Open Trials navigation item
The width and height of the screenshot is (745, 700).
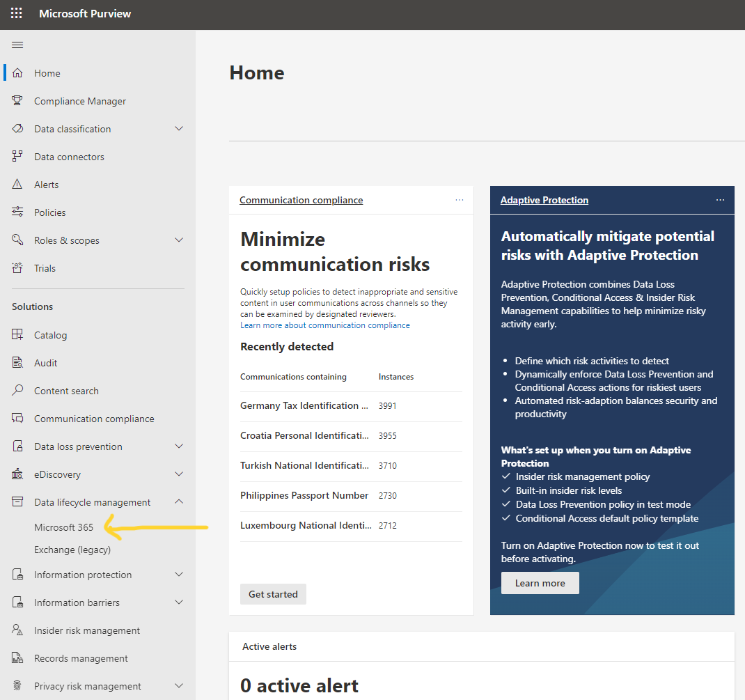tap(45, 268)
